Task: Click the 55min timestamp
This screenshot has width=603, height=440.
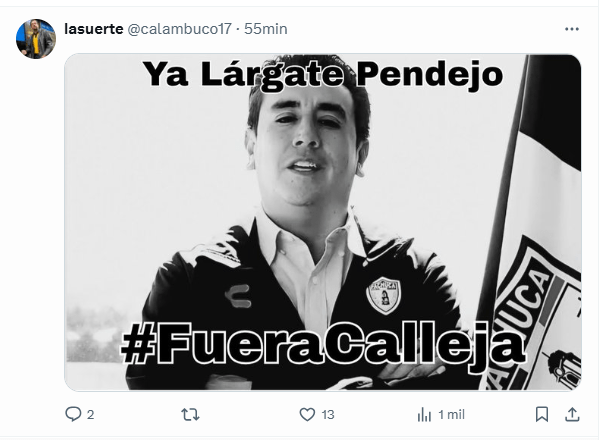Action: 266,29
